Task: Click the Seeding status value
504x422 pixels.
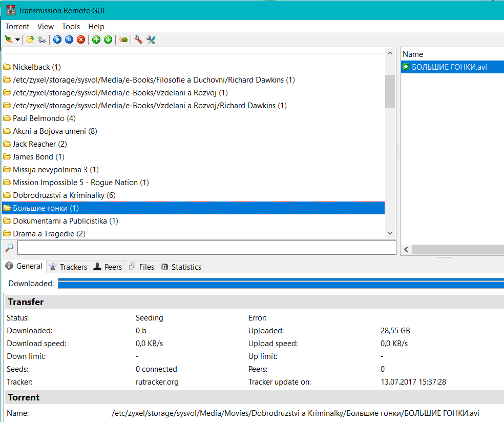Action: (x=149, y=318)
